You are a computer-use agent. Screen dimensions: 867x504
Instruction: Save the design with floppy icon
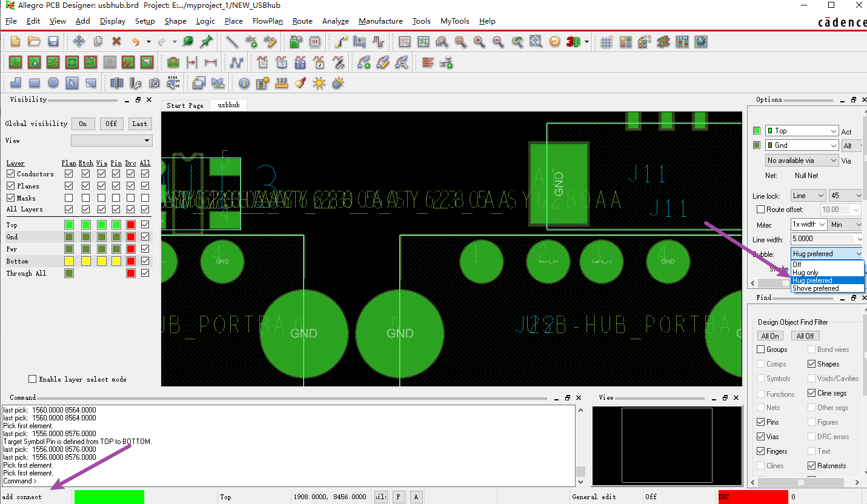(53, 42)
